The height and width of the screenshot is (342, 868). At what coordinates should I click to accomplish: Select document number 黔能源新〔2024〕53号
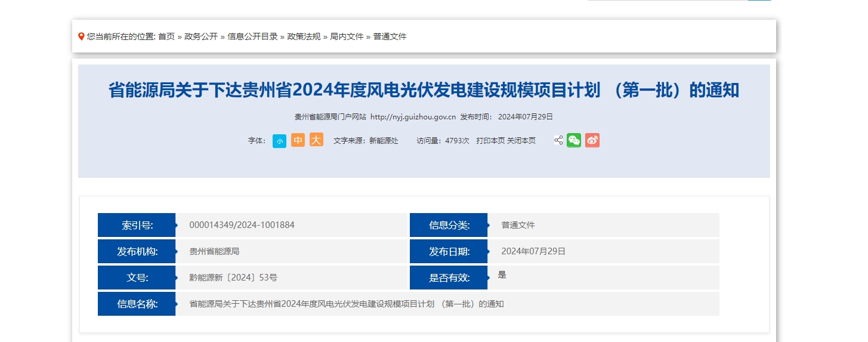tap(233, 278)
